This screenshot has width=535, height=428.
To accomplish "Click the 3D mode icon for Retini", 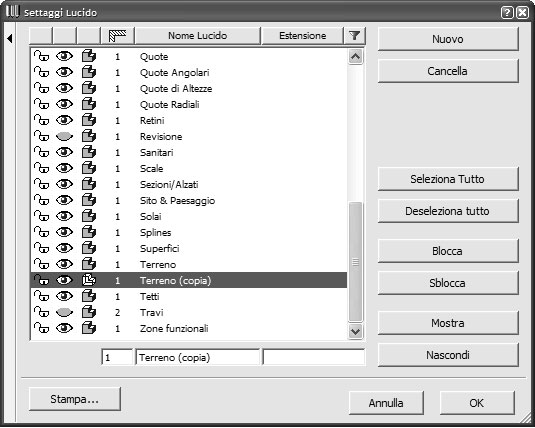I will pos(89,120).
